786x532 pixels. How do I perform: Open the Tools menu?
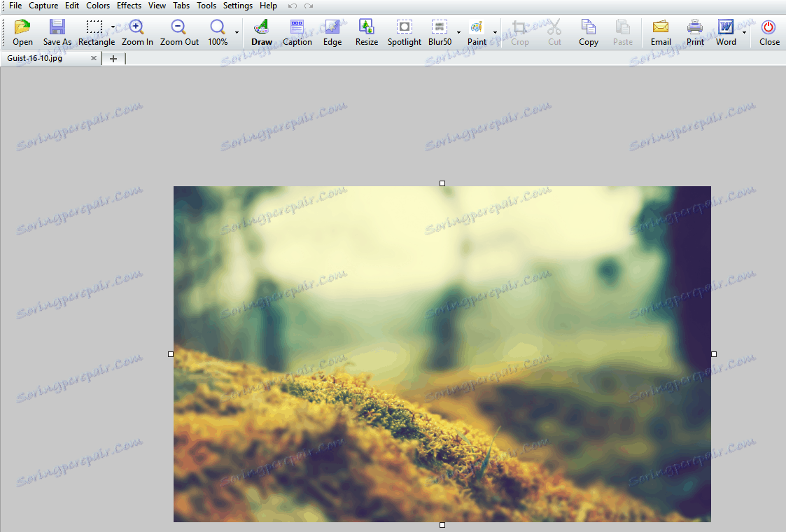(x=206, y=6)
